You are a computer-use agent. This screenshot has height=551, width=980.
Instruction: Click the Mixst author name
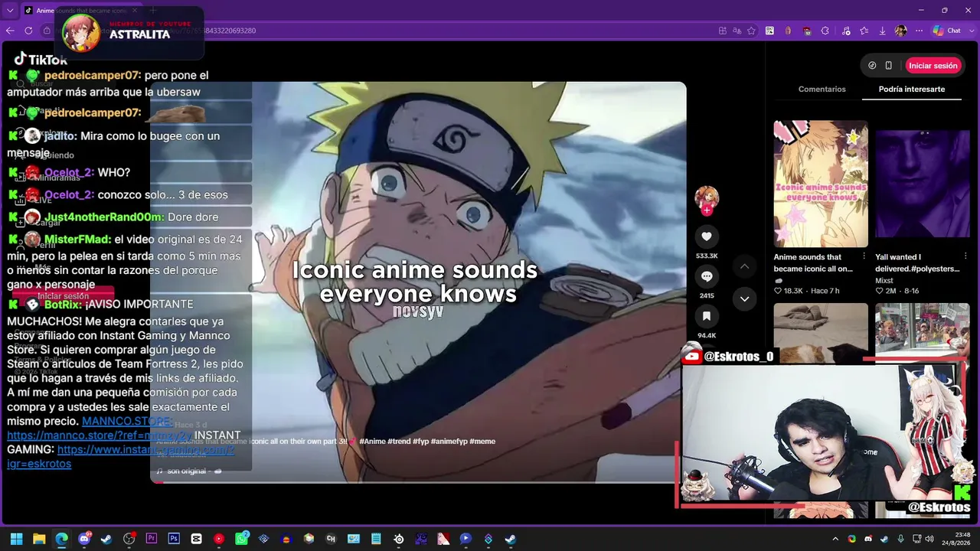(884, 281)
